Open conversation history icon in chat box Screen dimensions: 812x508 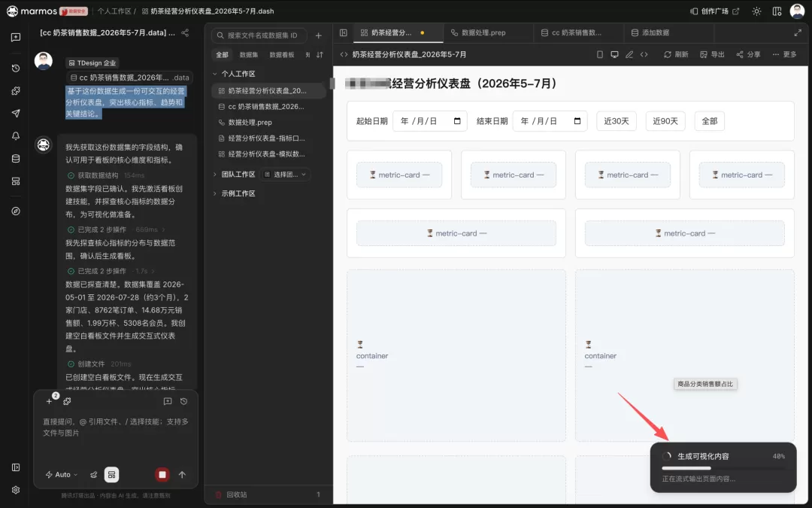pyautogui.click(x=184, y=401)
